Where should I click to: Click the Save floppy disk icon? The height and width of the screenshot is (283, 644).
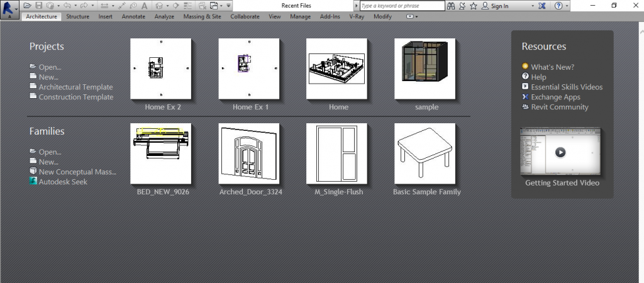click(x=38, y=6)
